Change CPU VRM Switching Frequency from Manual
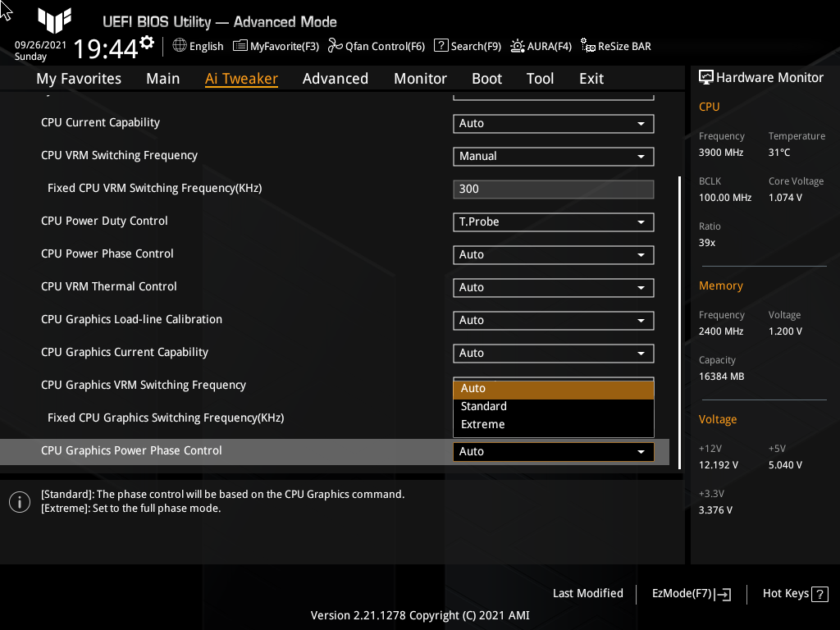 [553, 156]
